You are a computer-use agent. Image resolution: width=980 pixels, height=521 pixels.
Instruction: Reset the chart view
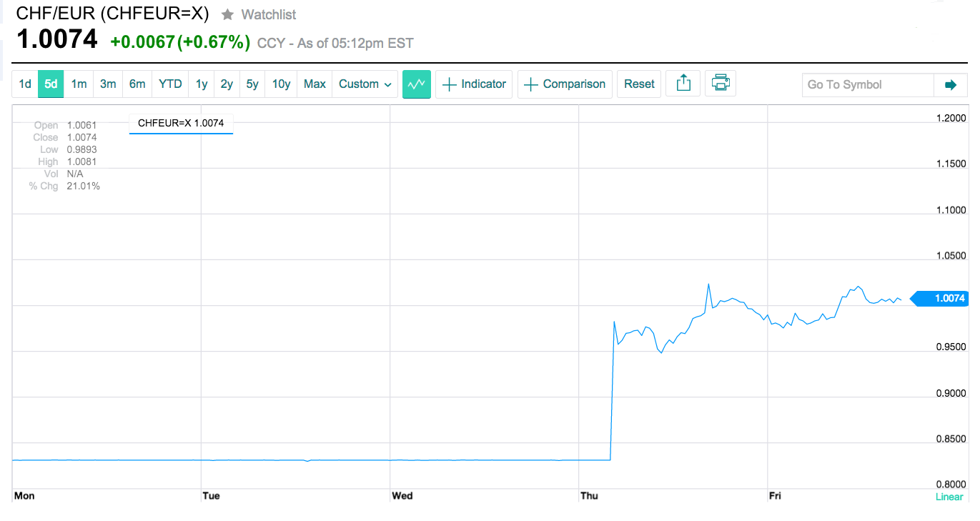[x=639, y=84]
